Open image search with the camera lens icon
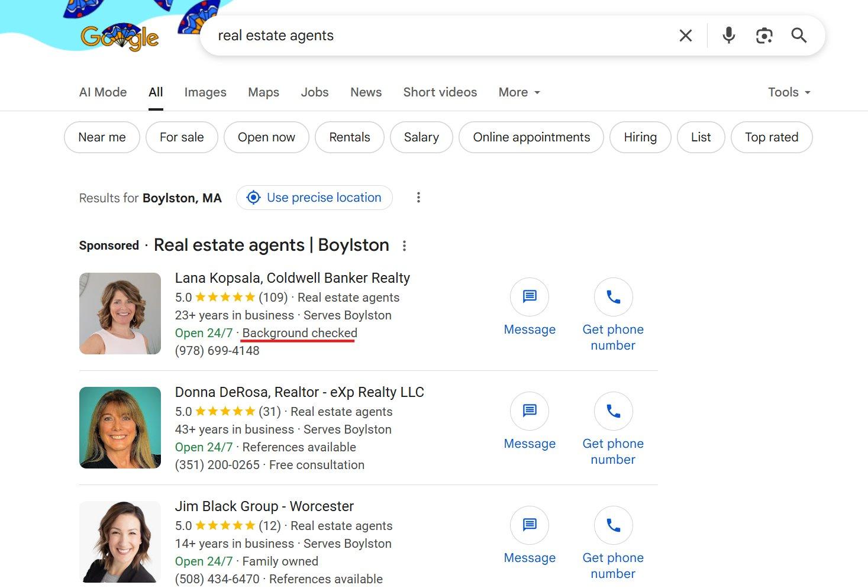Image resolution: width=868 pixels, height=588 pixels. click(764, 35)
